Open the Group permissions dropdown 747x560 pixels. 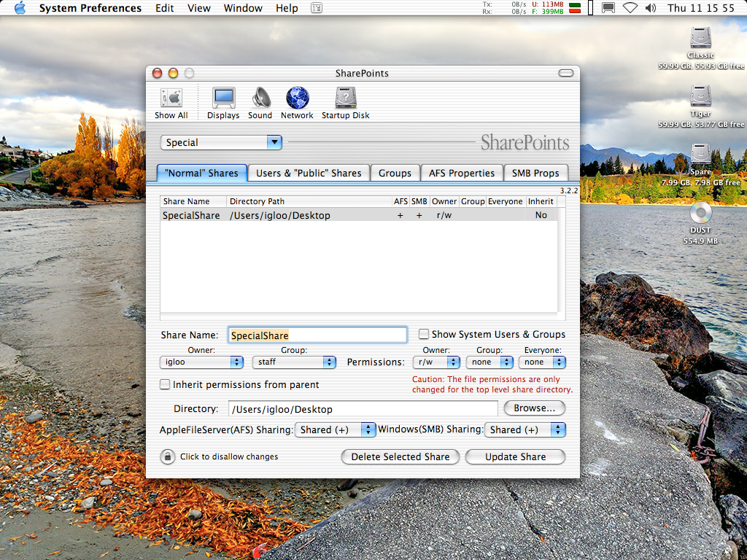pos(489,362)
